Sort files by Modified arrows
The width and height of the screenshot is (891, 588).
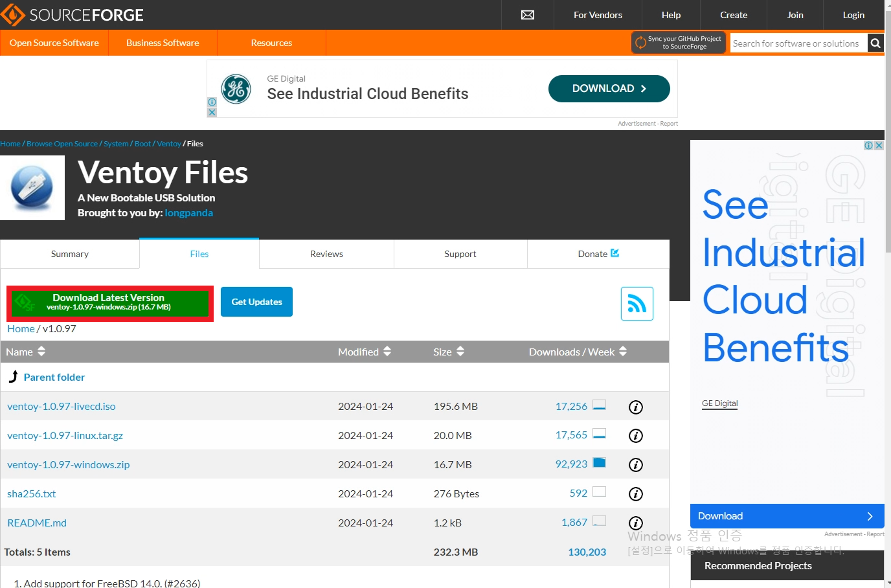(x=387, y=352)
